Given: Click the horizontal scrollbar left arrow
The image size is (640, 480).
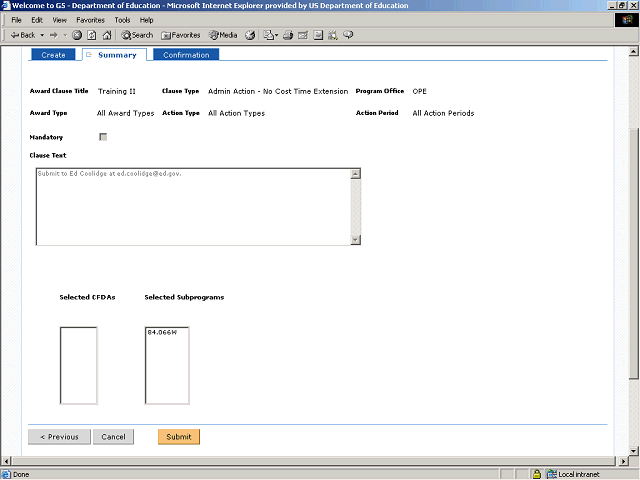Looking at the screenshot, I should point(6,461).
